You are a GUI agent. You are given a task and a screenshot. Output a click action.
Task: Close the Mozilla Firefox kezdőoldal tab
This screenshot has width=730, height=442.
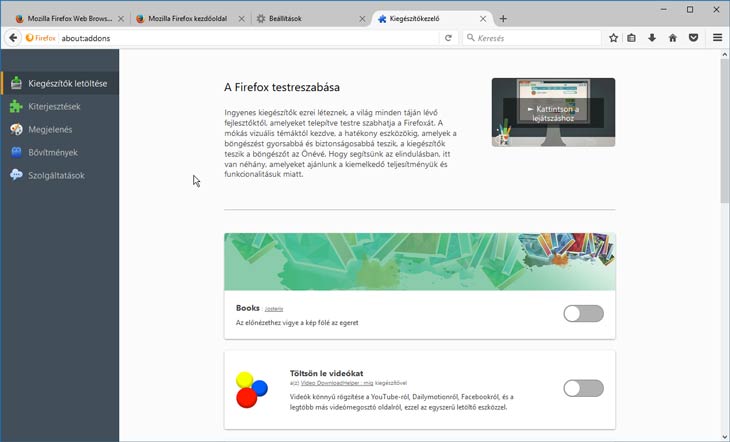[241, 19]
